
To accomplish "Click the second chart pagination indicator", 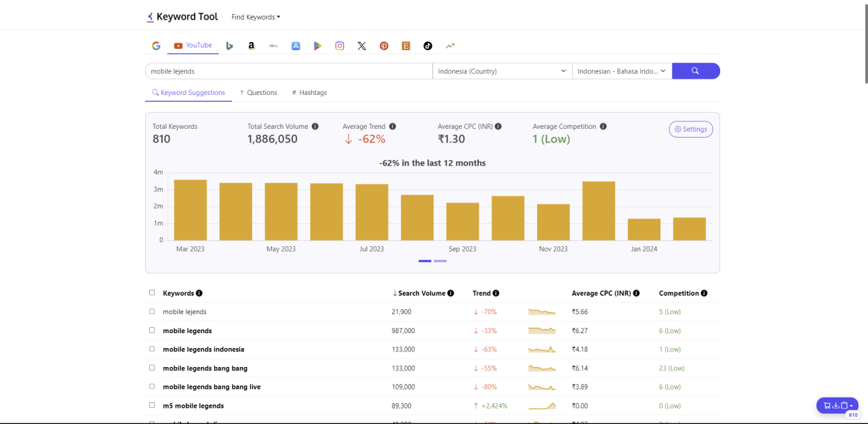I will point(440,261).
